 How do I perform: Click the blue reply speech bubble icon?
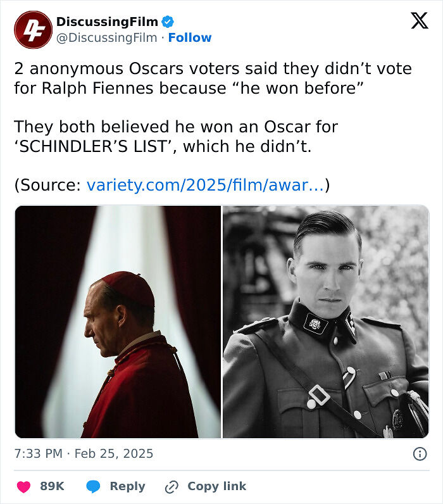[94, 486]
